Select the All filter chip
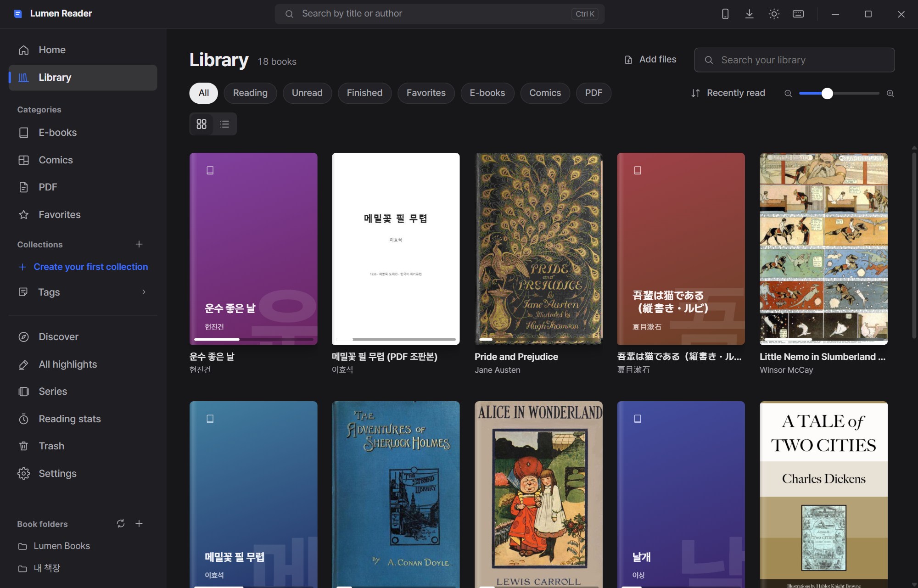The image size is (918, 588). tap(204, 93)
